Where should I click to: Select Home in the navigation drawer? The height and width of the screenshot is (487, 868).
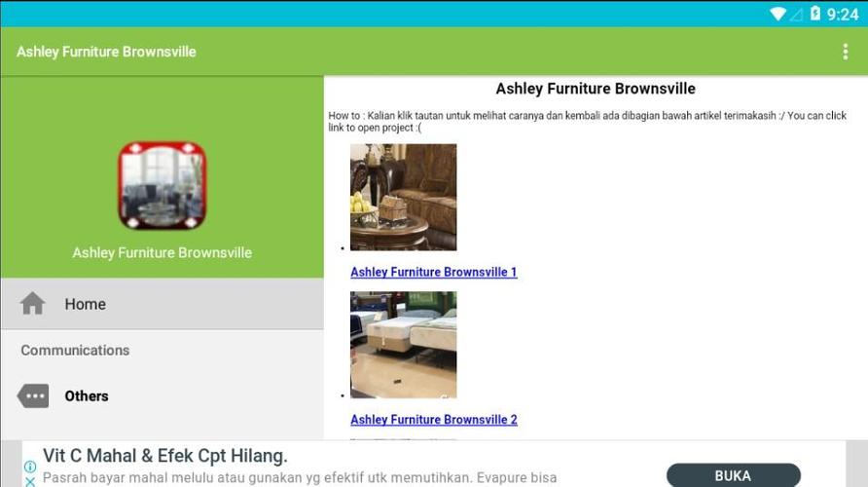point(163,304)
